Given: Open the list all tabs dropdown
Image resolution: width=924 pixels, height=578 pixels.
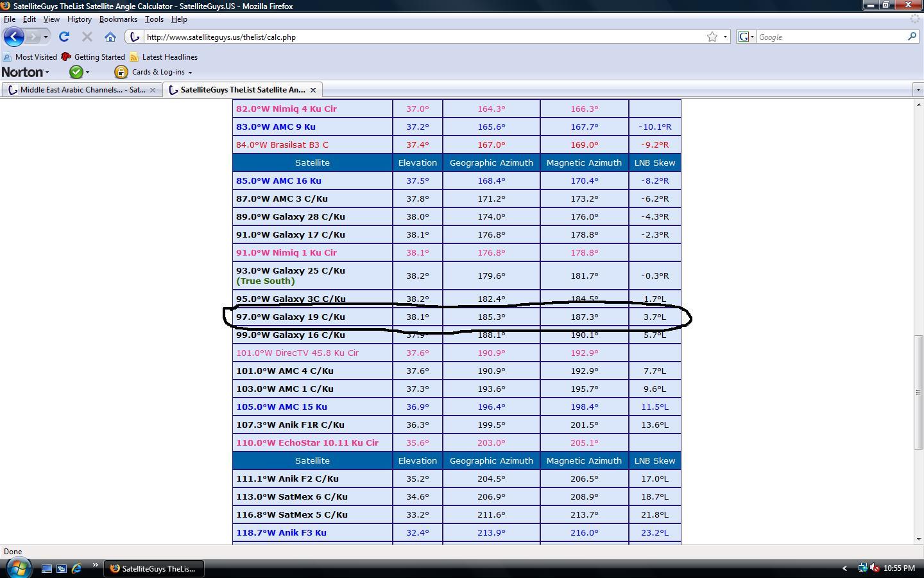Looking at the screenshot, I should click(x=918, y=90).
